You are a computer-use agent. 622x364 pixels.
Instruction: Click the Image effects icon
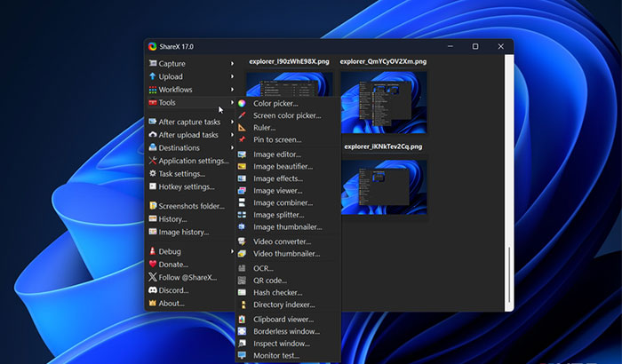coord(242,178)
